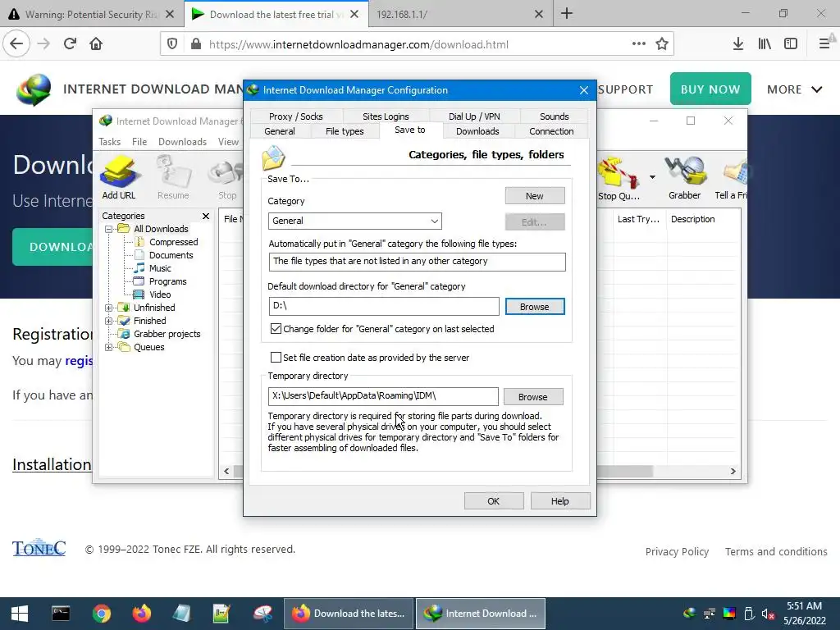
Task: Select the Video category
Action: 160,294
